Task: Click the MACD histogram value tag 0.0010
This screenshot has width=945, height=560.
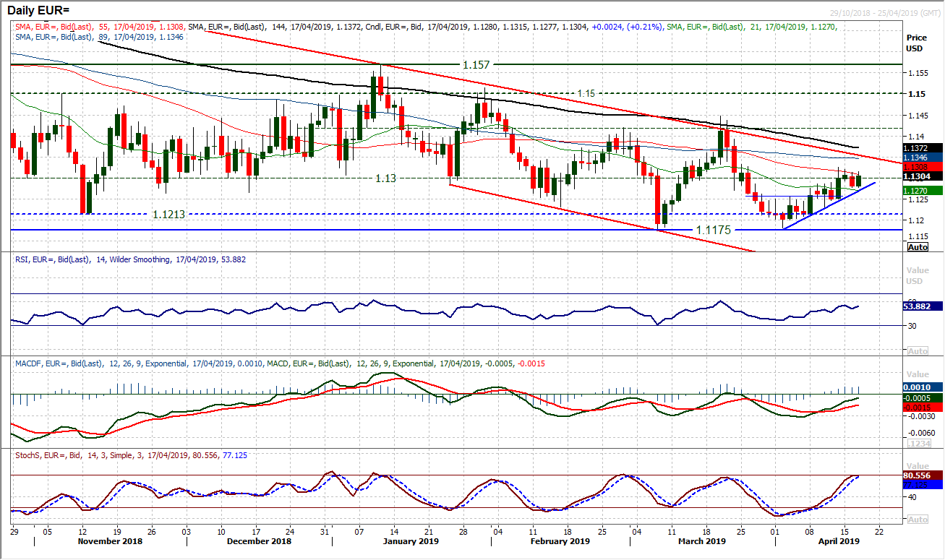Action: tap(923, 388)
